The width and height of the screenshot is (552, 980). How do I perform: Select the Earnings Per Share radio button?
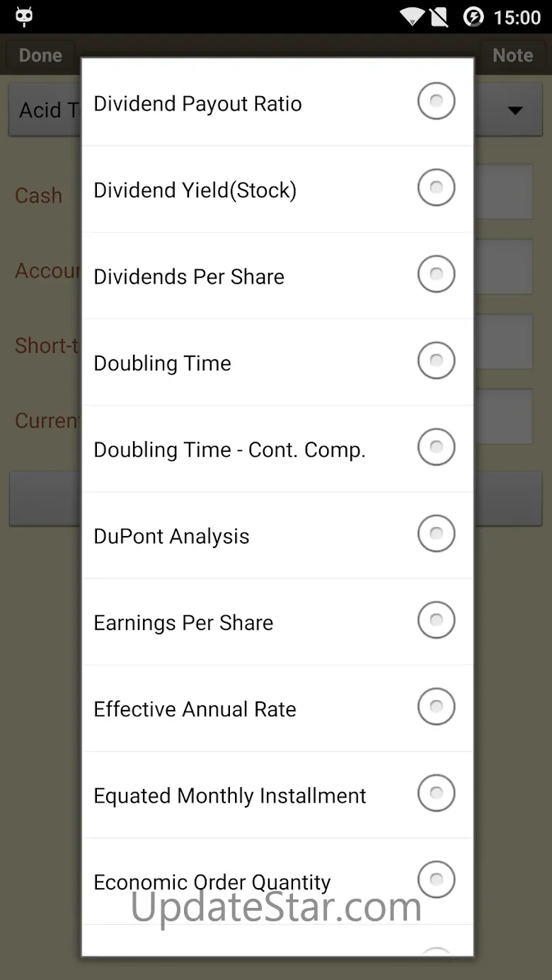[436, 621]
